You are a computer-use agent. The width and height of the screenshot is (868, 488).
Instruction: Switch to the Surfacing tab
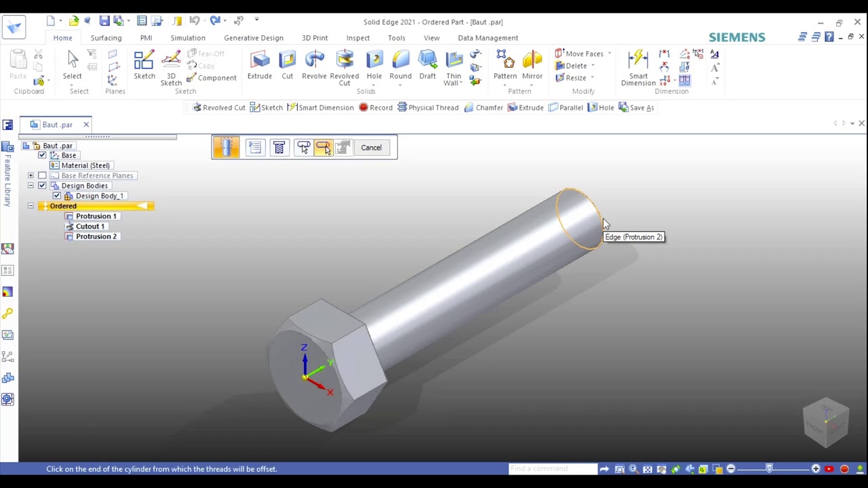click(x=106, y=38)
